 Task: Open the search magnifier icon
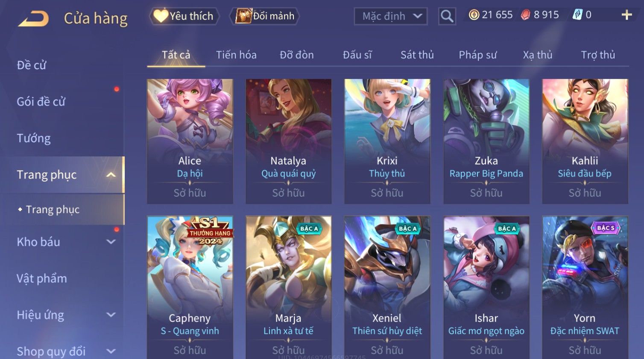click(x=447, y=16)
